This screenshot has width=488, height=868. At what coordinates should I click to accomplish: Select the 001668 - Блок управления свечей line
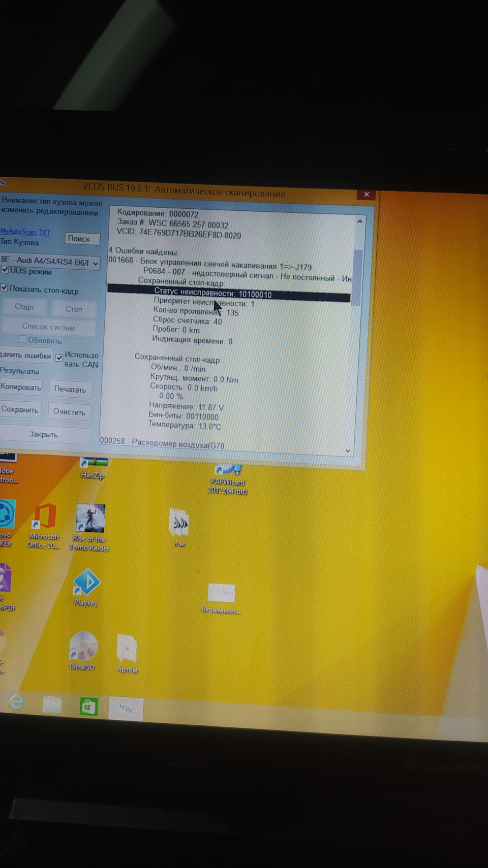(x=210, y=263)
